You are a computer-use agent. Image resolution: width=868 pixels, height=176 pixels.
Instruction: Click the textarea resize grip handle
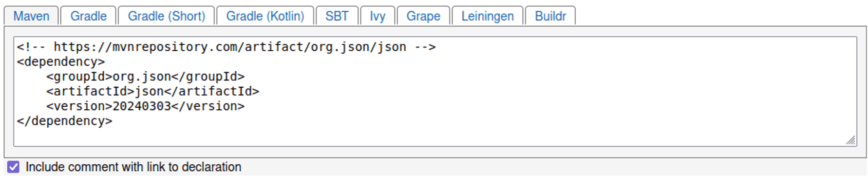click(x=850, y=140)
